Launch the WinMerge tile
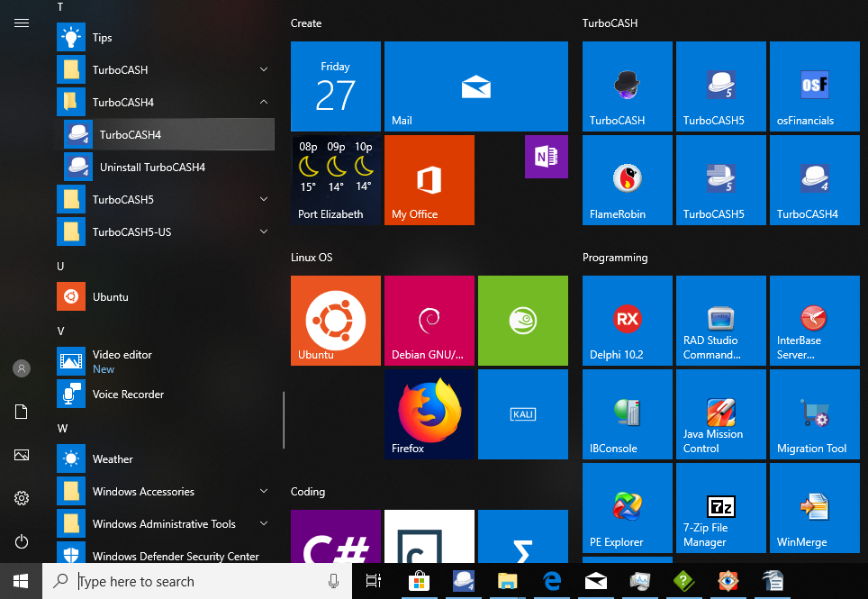 pos(814,508)
